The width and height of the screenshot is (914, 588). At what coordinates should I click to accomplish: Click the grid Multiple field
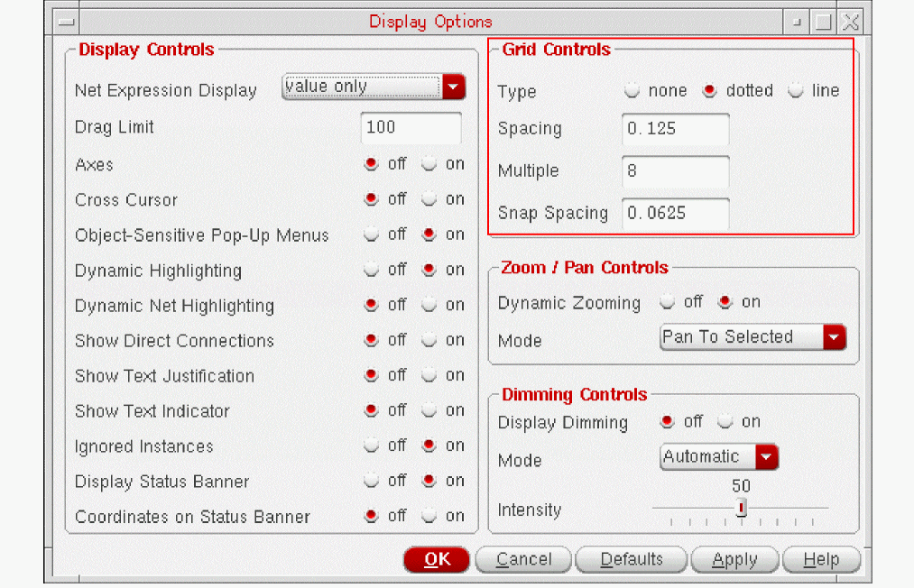click(x=676, y=171)
